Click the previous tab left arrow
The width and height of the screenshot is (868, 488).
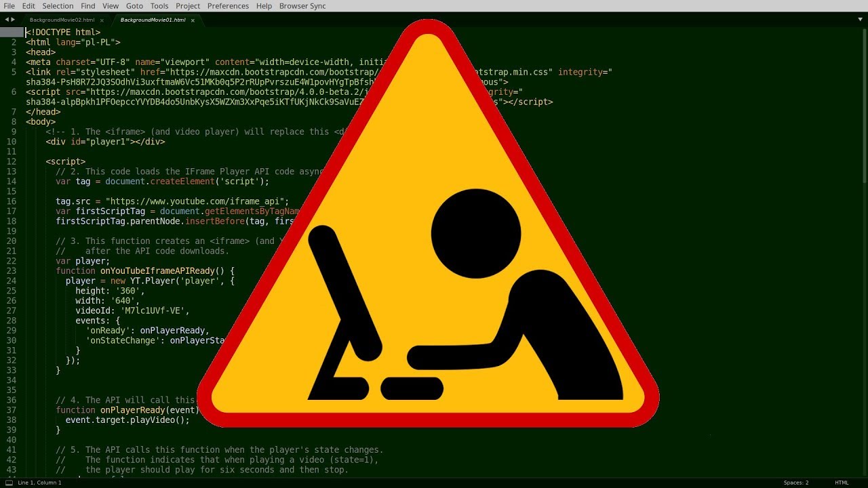[7, 20]
